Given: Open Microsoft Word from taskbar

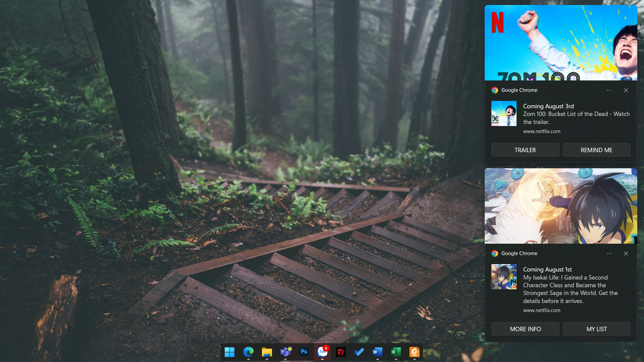Looking at the screenshot, I should click(x=377, y=352).
